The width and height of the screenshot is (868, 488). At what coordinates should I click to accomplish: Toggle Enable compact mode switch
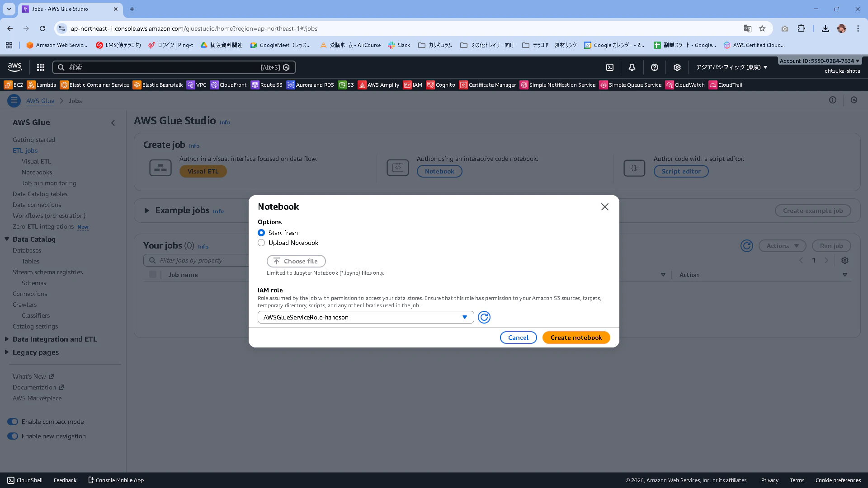click(13, 422)
